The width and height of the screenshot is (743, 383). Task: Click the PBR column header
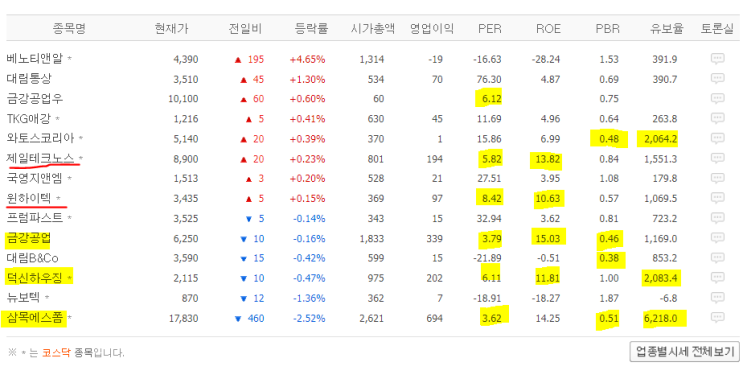click(607, 29)
